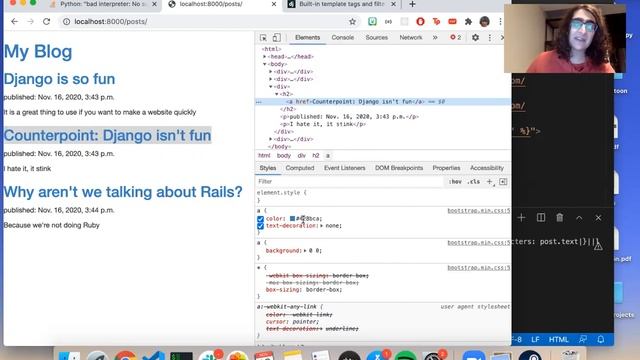Open VS Code notifications bell
Screen dimensions: 640x360
coord(601,340)
